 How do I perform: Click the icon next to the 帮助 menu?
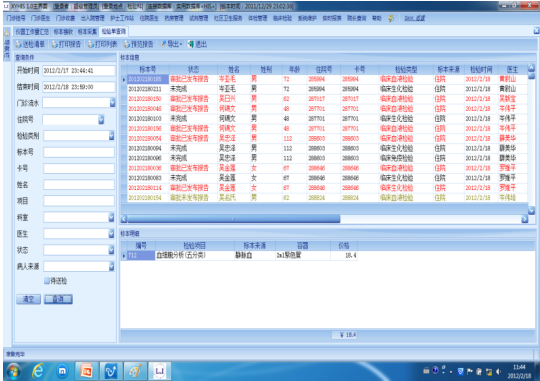(391, 18)
